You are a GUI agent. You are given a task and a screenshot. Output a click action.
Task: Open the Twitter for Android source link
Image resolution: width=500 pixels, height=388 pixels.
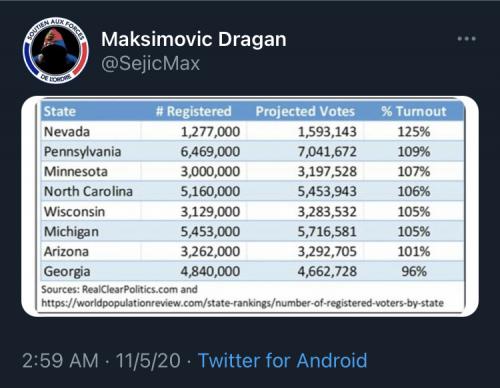pos(282,360)
